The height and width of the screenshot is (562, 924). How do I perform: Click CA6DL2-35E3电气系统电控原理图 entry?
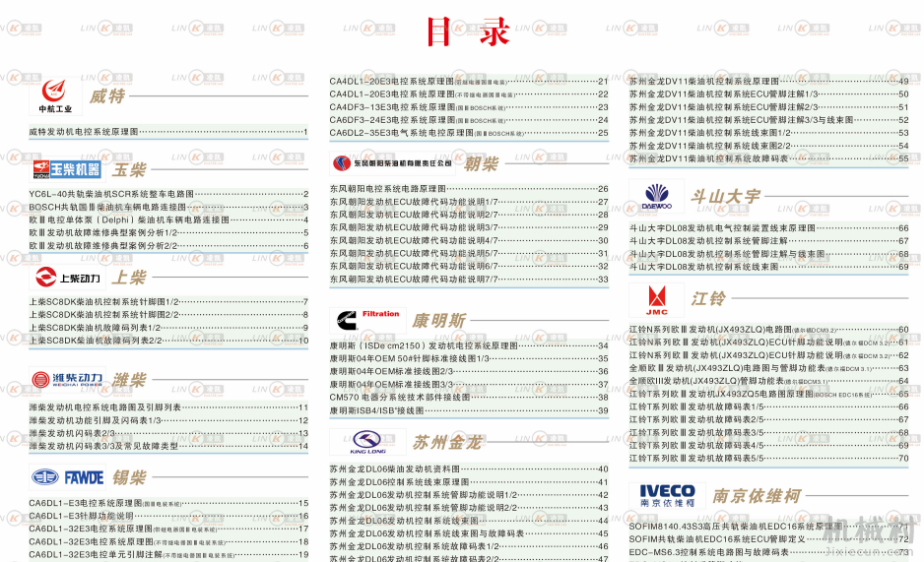pyautogui.click(x=469, y=133)
